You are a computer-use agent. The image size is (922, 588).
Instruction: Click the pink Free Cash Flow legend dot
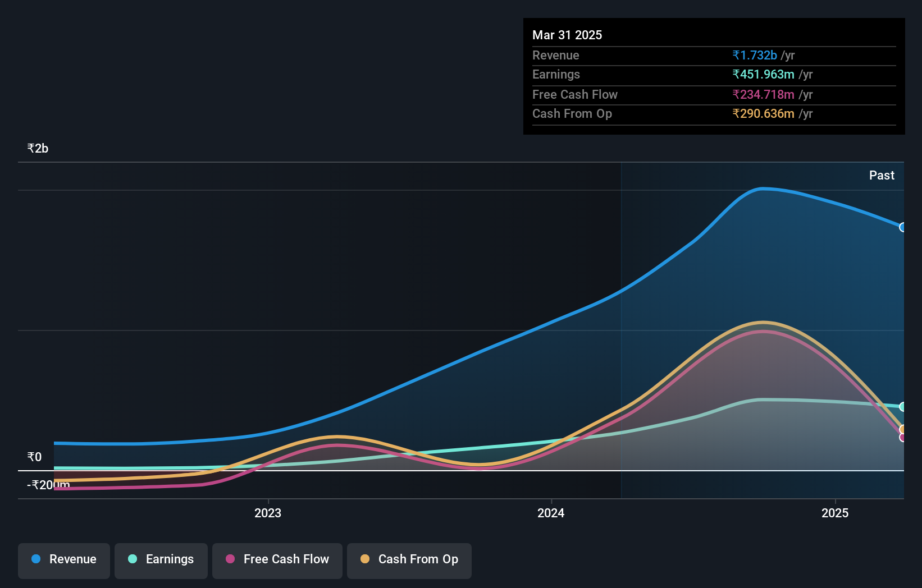[x=230, y=559]
